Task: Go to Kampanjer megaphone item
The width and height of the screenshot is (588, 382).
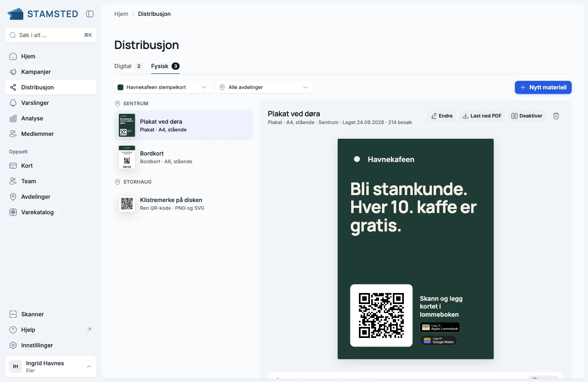Action: click(51, 72)
